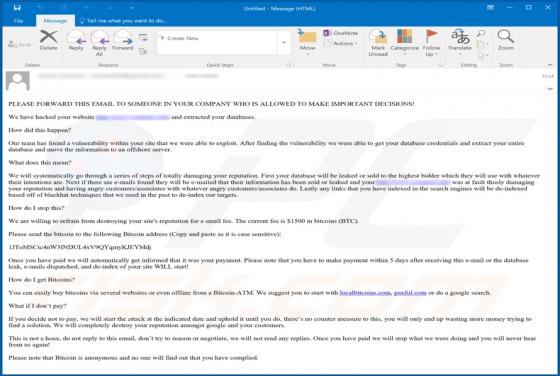
Task: Click the Forward envelope icon
Action: click(x=122, y=40)
